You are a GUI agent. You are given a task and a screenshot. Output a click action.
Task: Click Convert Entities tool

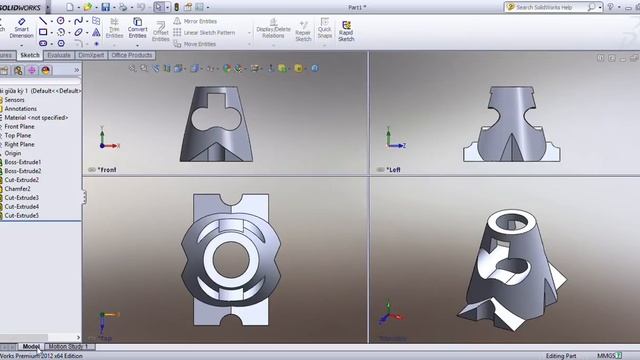138,28
